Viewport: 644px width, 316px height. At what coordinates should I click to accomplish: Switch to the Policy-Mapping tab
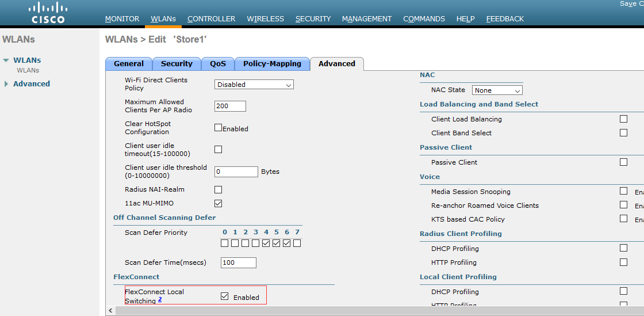[272, 64]
